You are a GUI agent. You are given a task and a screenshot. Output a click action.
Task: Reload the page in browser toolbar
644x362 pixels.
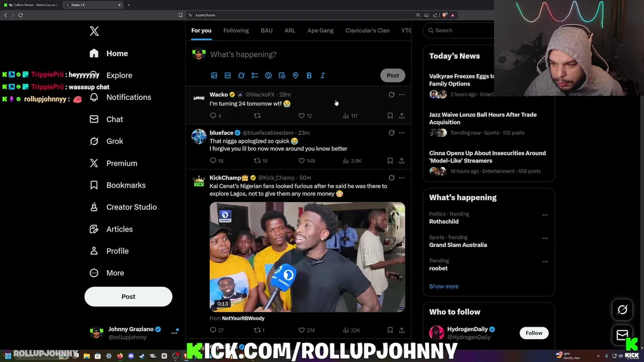pos(21,15)
